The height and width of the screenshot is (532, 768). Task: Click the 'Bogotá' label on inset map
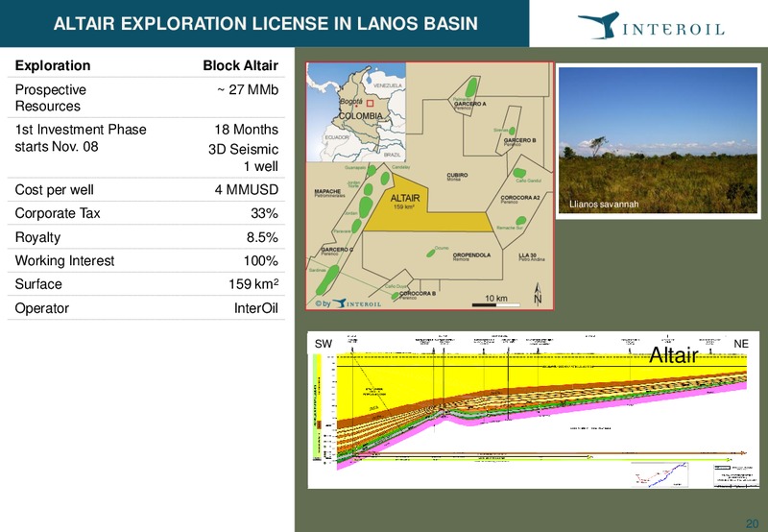[350, 101]
